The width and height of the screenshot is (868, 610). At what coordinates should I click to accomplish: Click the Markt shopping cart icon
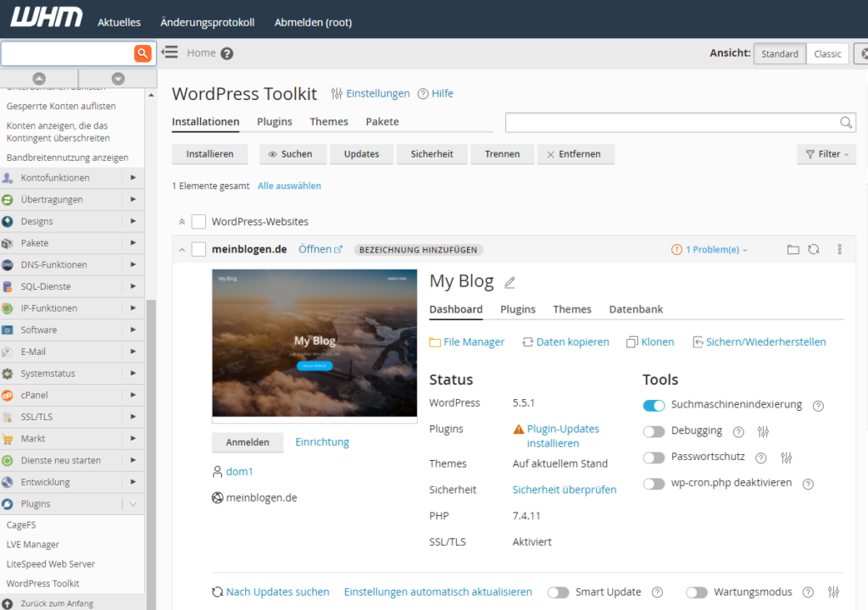[x=7, y=439]
